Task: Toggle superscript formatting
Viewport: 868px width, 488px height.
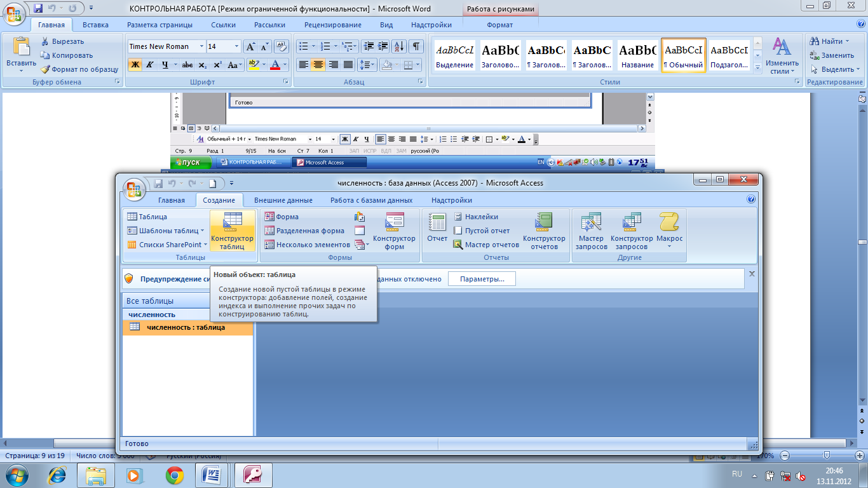Action: click(217, 65)
